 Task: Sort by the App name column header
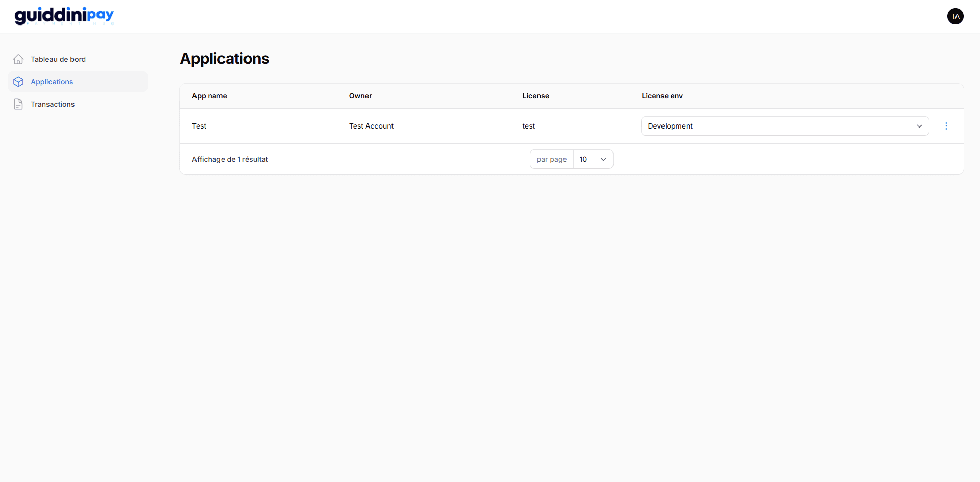[209, 96]
